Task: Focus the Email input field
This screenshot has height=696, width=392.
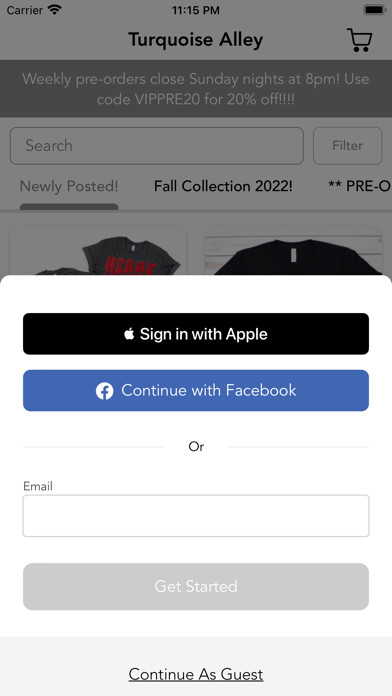Action: click(x=196, y=516)
